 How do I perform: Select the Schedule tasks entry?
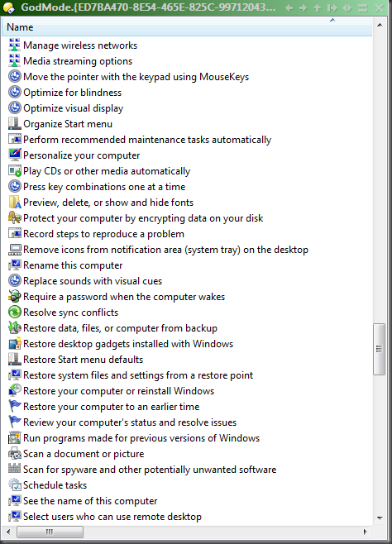55,485
